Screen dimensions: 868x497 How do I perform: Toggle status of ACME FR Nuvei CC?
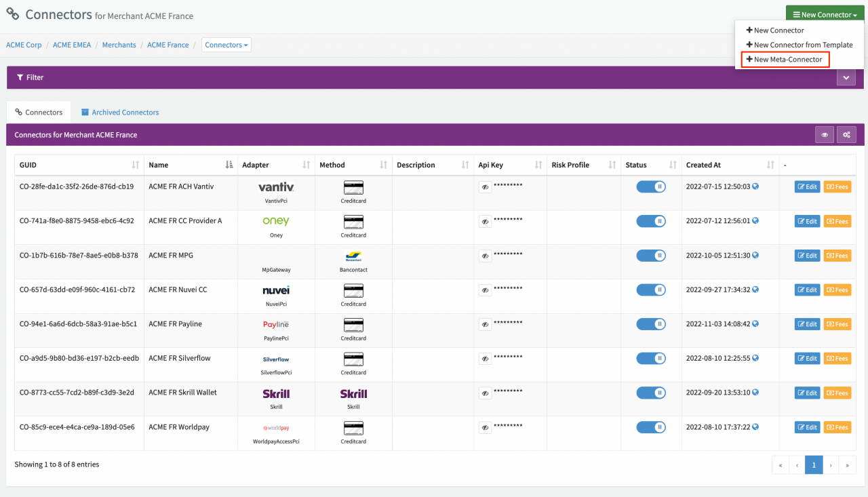click(x=651, y=290)
